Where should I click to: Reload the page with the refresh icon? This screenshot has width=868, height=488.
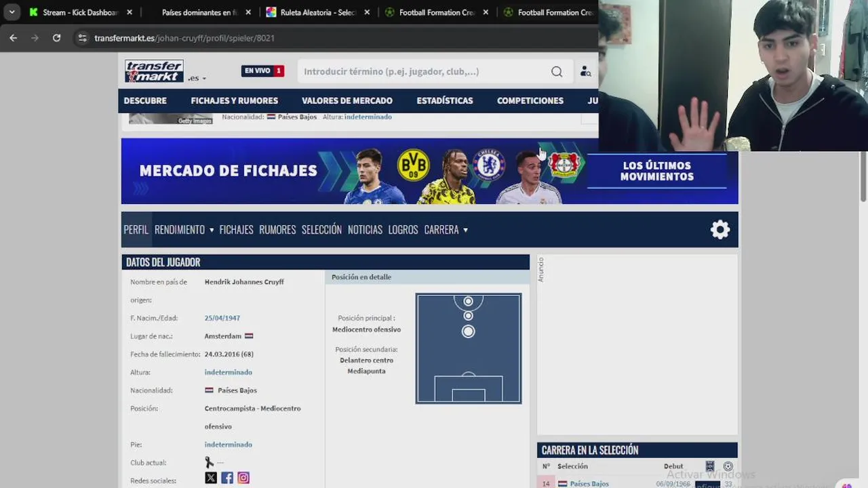[56, 38]
